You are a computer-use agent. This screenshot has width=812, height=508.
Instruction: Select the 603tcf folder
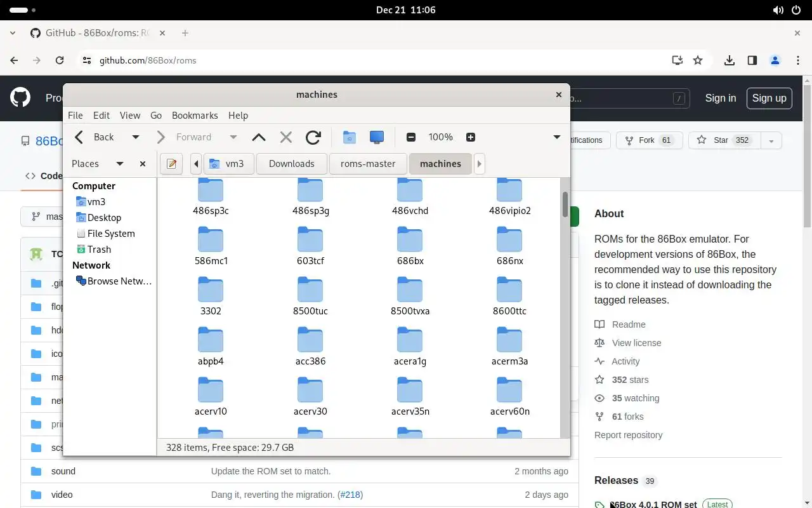tap(310, 247)
